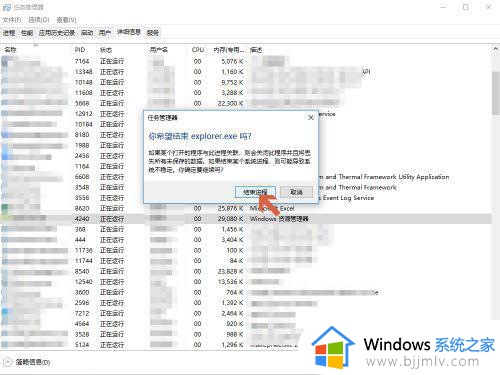The height and width of the screenshot is (375, 500).
Task: Switch to the 进程 tab
Action: pyautogui.click(x=9, y=33)
